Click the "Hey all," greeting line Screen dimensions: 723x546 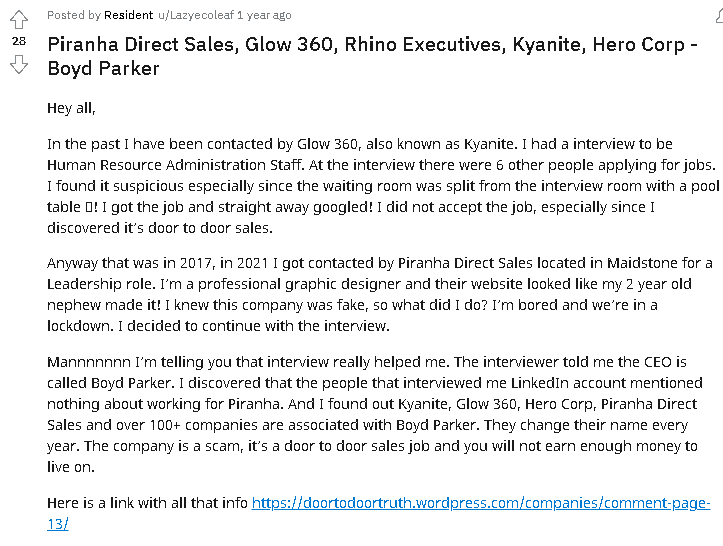(72, 107)
